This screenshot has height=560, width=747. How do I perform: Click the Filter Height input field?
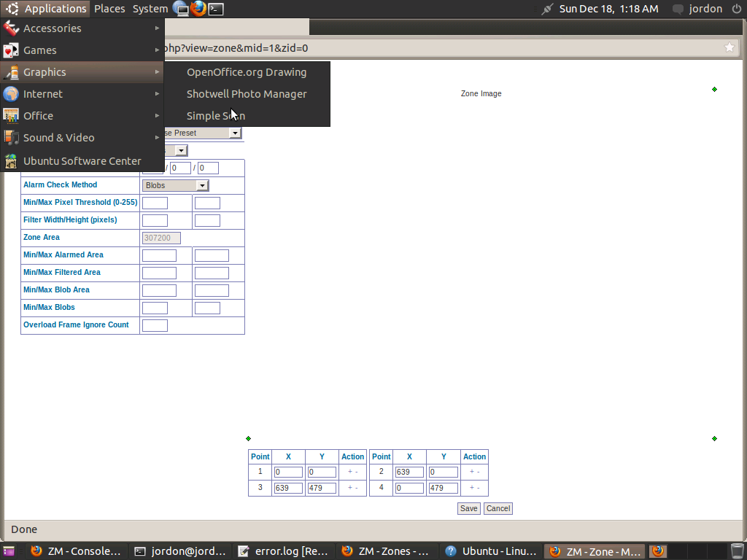point(207,220)
